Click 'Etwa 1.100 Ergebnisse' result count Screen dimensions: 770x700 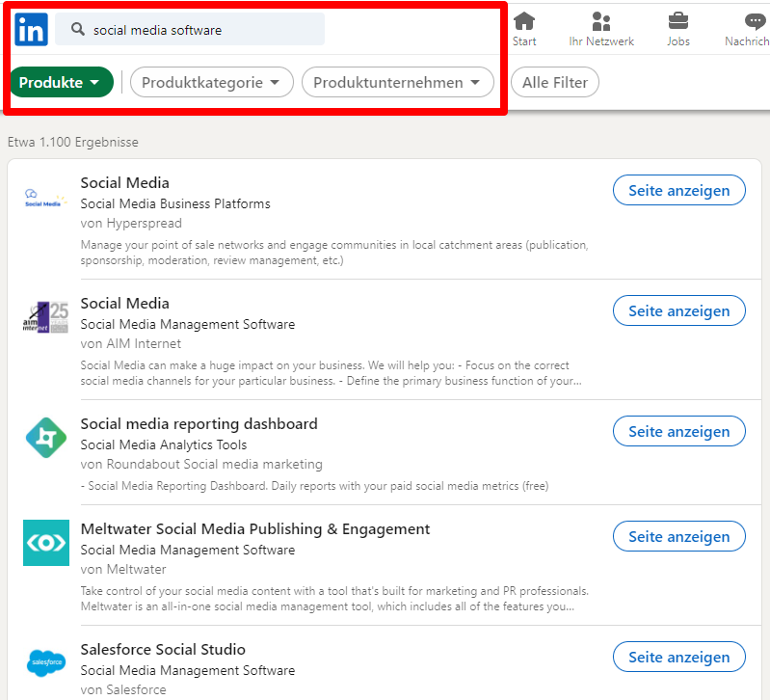click(x=72, y=142)
